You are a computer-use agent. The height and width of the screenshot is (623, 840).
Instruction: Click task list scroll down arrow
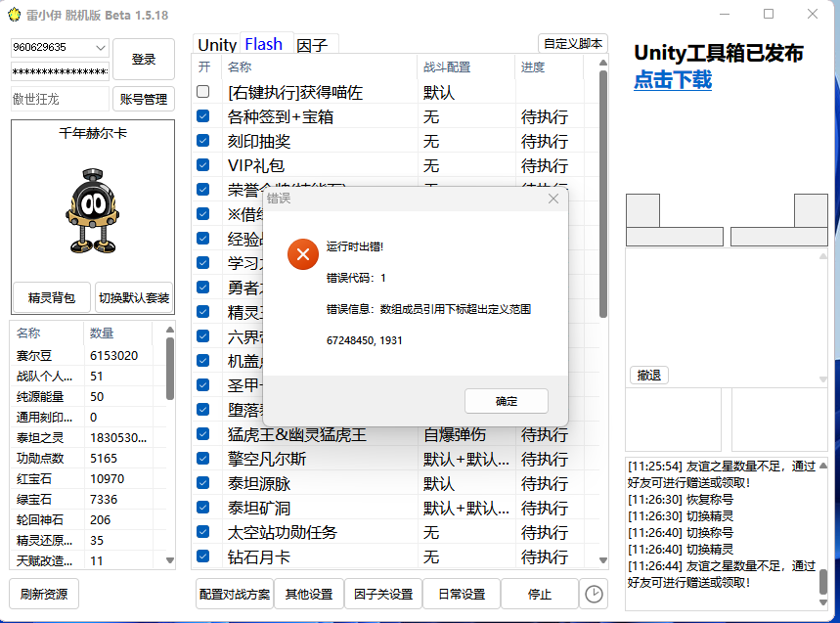[x=603, y=560]
